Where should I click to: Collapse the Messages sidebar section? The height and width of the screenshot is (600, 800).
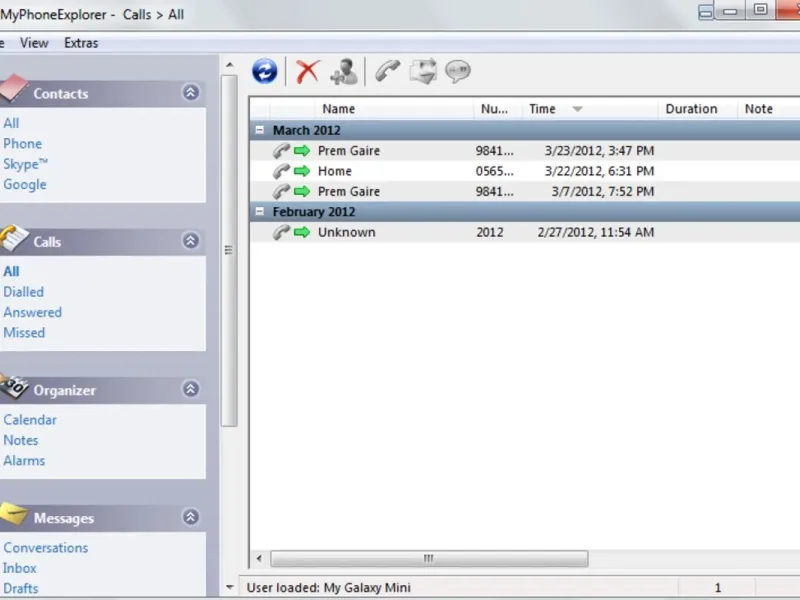pyautogui.click(x=190, y=517)
